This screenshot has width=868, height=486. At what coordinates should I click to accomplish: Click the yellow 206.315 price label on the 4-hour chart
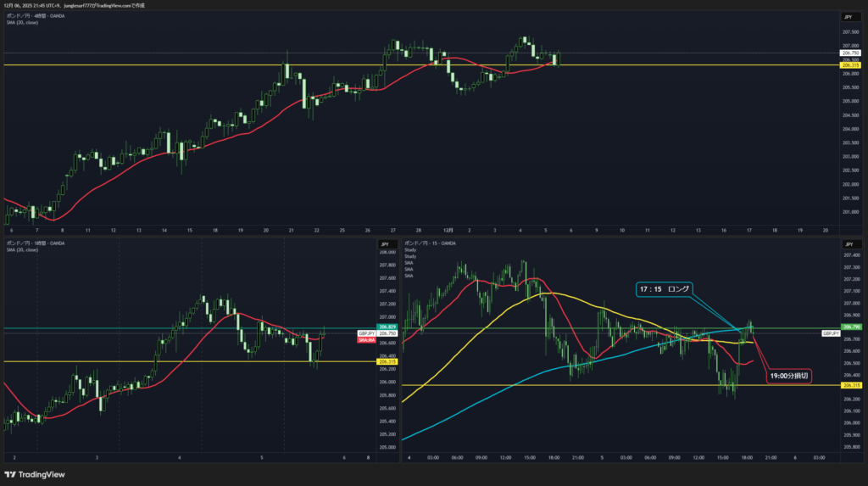(x=850, y=65)
